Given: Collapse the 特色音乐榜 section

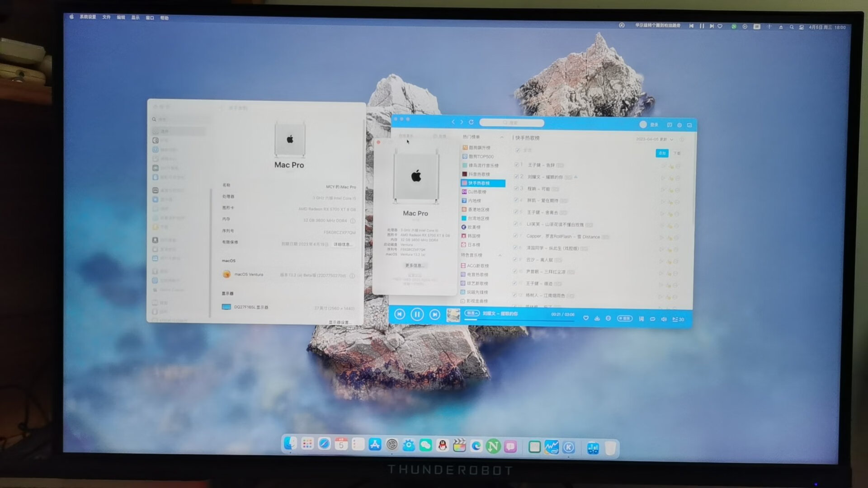Looking at the screenshot, I should pyautogui.click(x=500, y=255).
